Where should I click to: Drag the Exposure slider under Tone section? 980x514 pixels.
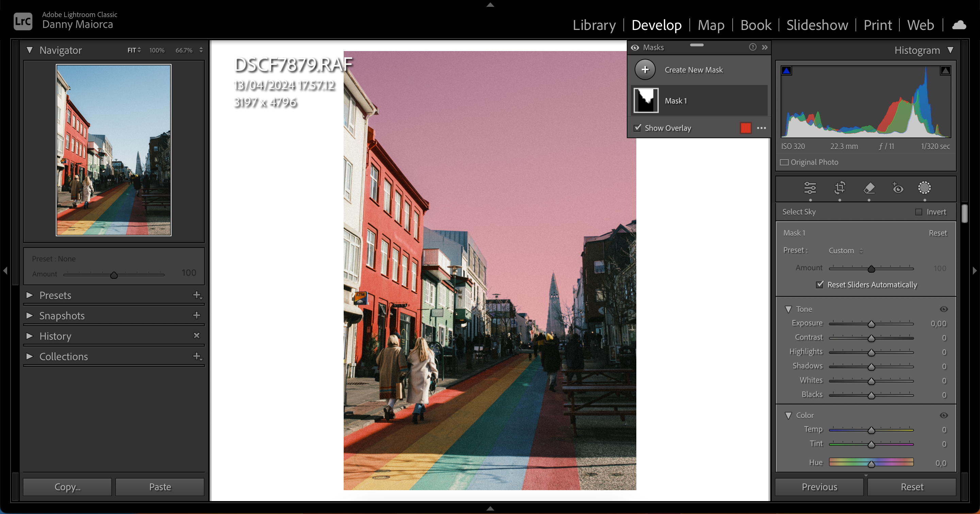coord(871,323)
